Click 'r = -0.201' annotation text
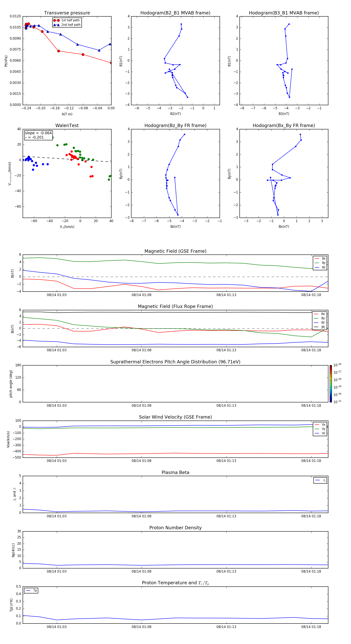The image size is (351, 644). coord(35,137)
